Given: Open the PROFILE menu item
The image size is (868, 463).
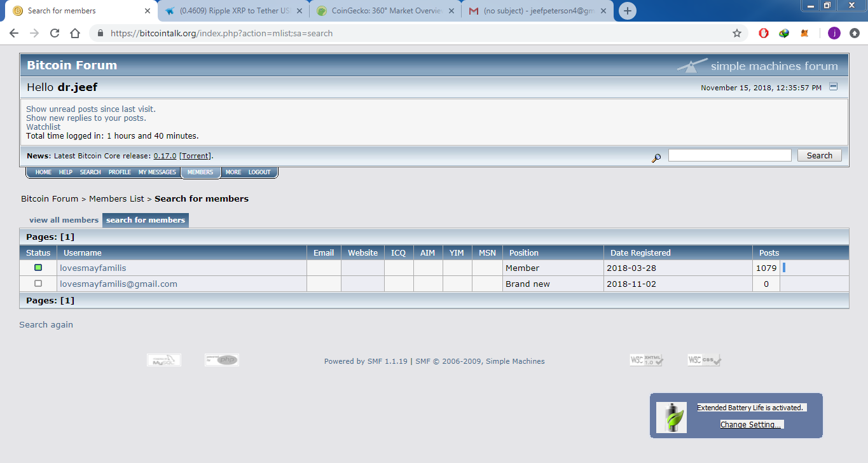Looking at the screenshot, I should tap(120, 172).
